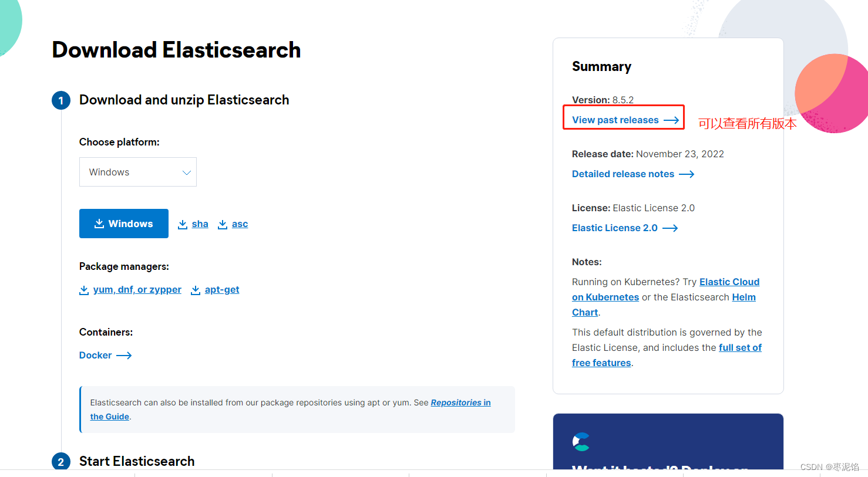Click View past releases link
Viewport: 868px width, 477px height.
[x=615, y=120]
